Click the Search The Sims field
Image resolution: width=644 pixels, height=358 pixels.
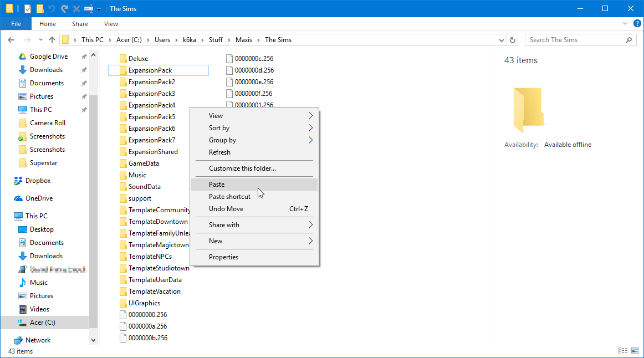pos(574,40)
